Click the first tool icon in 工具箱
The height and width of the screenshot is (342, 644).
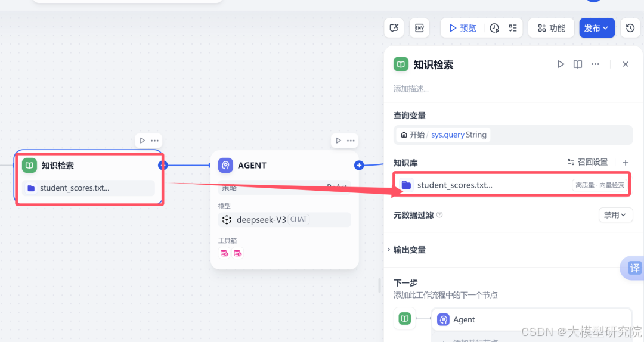click(224, 253)
